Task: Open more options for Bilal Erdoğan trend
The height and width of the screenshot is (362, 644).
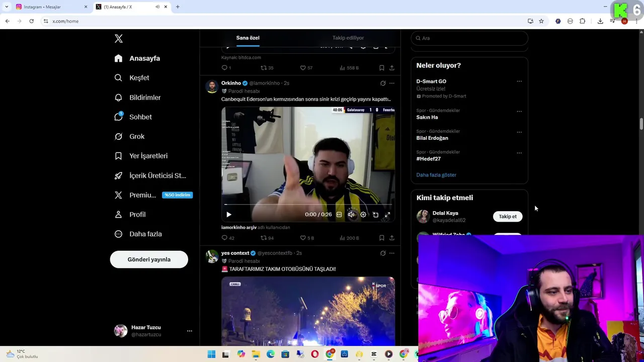Action: (x=519, y=132)
